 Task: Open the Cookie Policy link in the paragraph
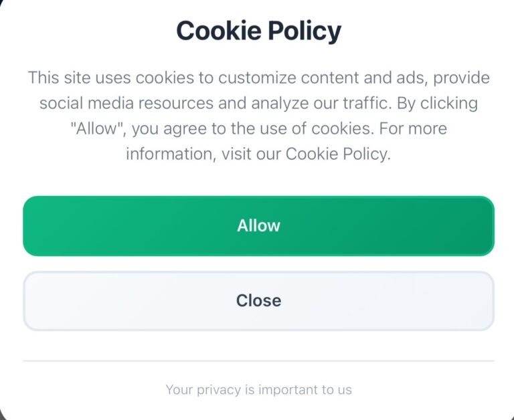(336, 154)
